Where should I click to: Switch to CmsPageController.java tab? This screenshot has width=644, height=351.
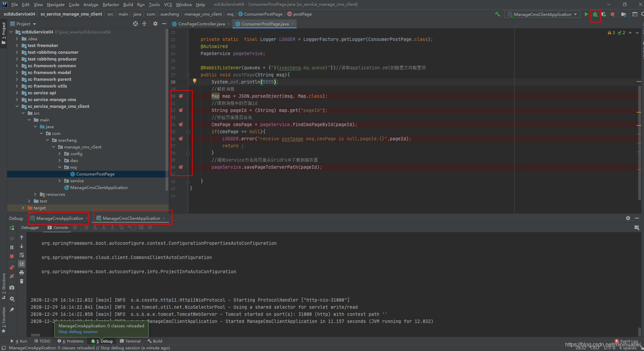coord(201,24)
